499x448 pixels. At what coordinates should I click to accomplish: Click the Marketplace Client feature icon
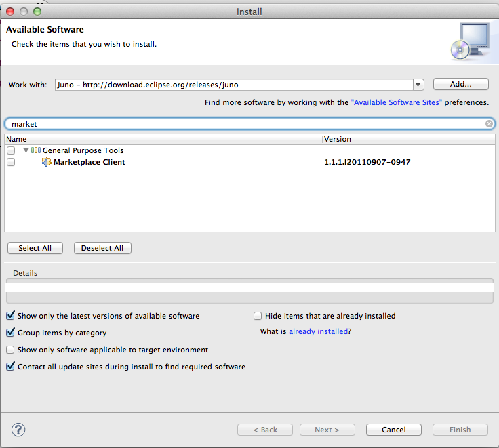(47, 162)
